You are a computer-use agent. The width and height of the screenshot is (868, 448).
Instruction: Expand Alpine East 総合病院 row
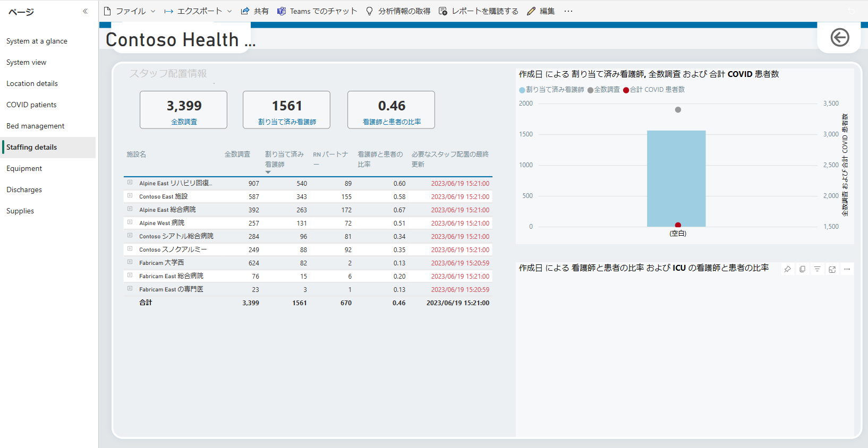[130, 209]
